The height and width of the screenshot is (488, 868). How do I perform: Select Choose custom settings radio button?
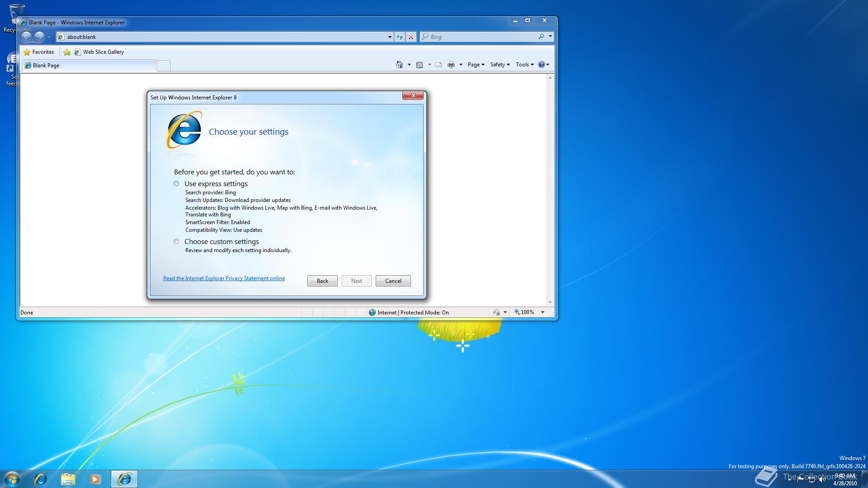pyautogui.click(x=176, y=241)
